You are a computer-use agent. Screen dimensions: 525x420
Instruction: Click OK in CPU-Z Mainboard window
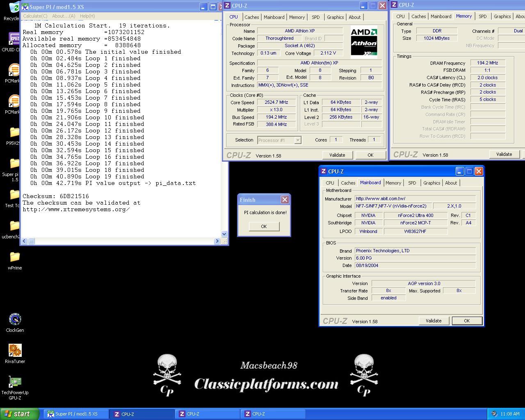[467, 321]
